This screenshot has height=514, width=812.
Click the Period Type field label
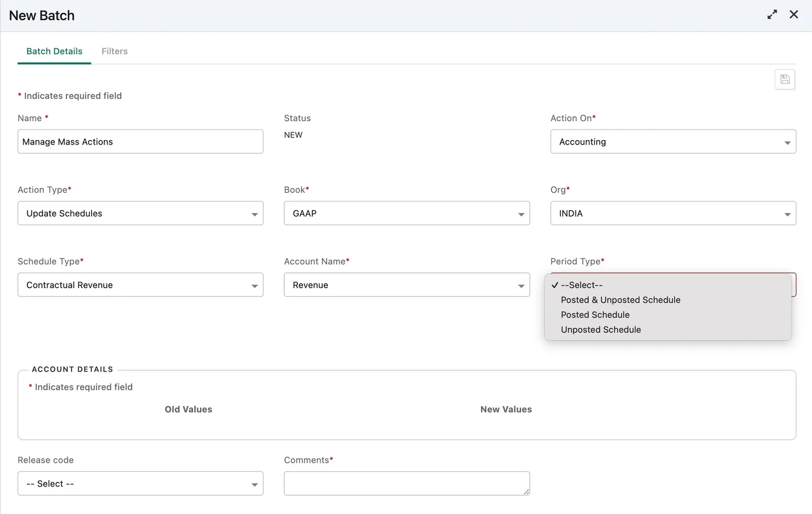(x=577, y=261)
